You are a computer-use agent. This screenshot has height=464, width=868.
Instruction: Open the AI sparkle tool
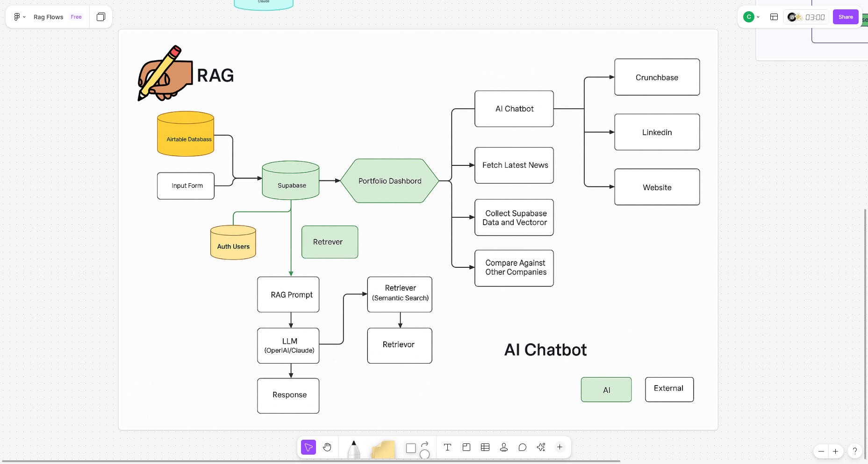541,447
